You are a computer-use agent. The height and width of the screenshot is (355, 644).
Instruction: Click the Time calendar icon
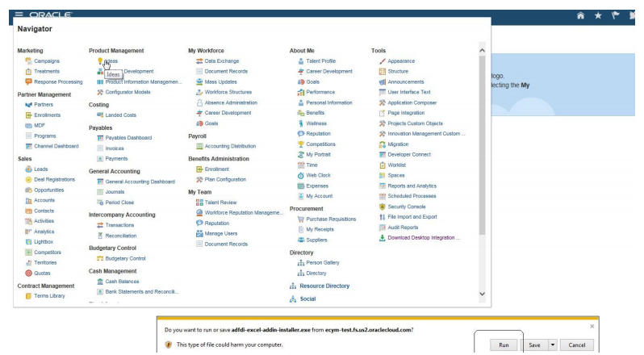pos(301,165)
